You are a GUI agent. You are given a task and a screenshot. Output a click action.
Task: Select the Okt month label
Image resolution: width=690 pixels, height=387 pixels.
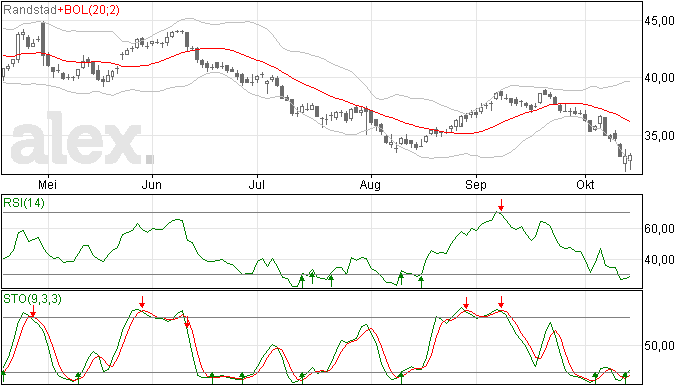click(585, 184)
